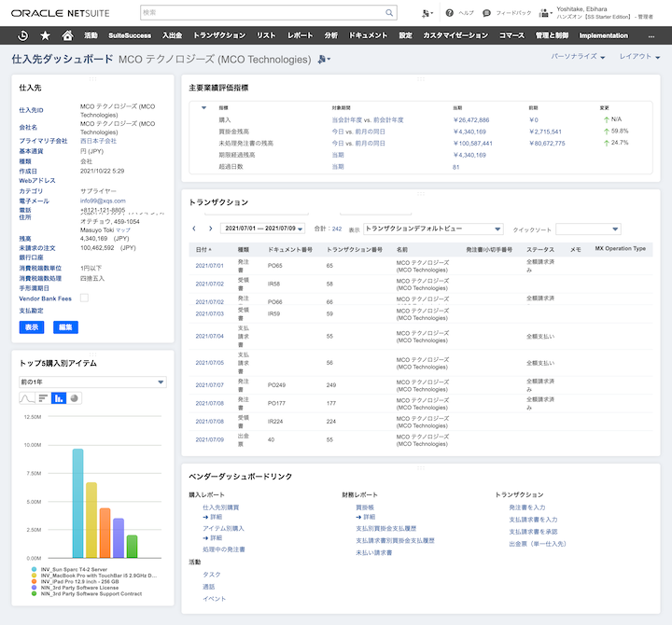Click the IR224 document number cell
The height and width of the screenshot is (625, 672).
(x=275, y=422)
